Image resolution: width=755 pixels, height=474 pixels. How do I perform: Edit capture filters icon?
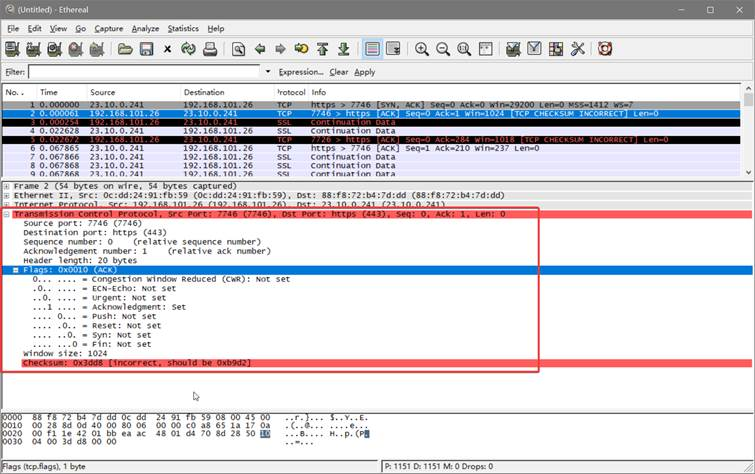(x=513, y=49)
